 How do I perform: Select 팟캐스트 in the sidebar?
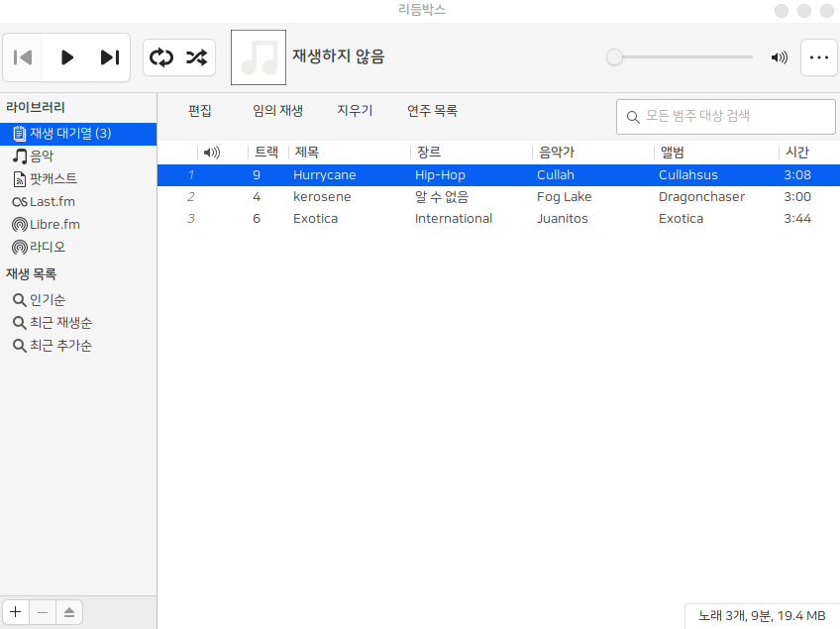pos(52,179)
